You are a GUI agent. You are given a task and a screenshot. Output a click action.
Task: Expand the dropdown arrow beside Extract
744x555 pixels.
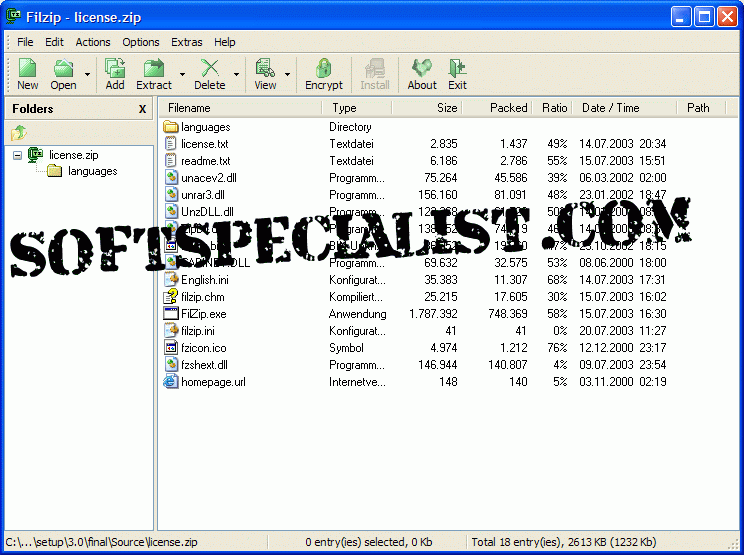(x=182, y=74)
